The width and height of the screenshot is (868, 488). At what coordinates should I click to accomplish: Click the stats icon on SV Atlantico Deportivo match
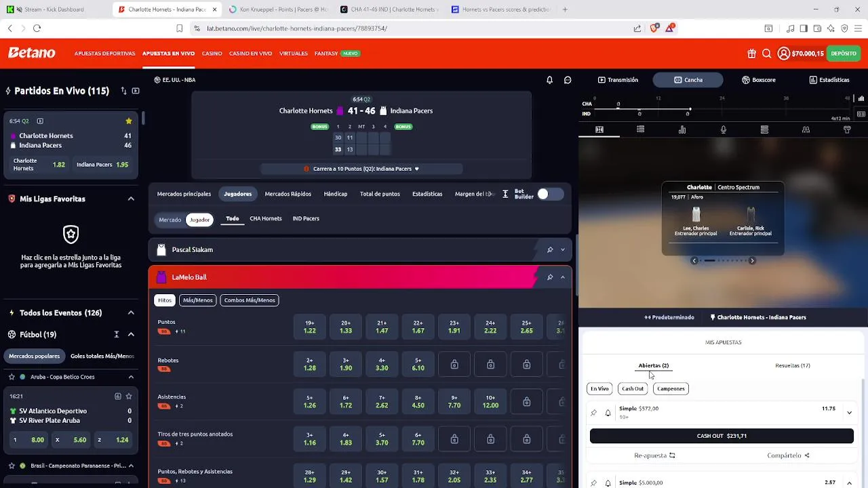118,396
